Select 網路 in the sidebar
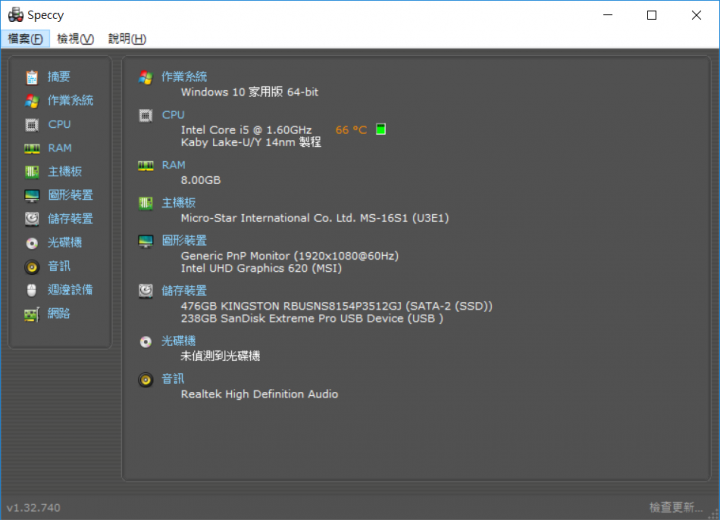Viewport: 720px width, 520px height. point(59,314)
